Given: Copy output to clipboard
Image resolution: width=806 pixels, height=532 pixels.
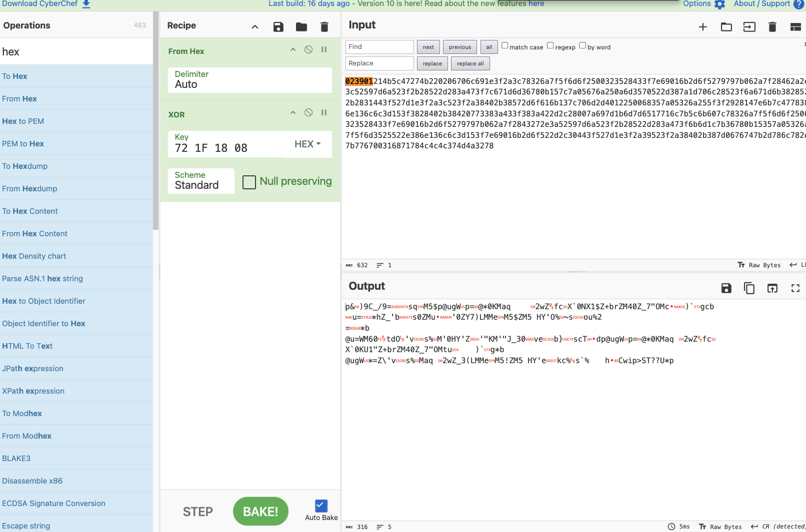Looking at the screenshot, I should point(749,288).
